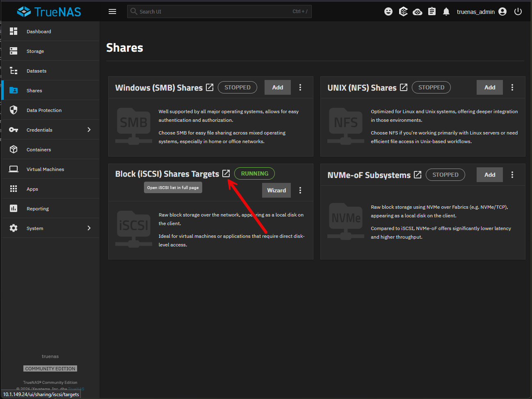Open the TrueCommand status icon
This screenshot has height=399, width=532.
coord(403,11)
